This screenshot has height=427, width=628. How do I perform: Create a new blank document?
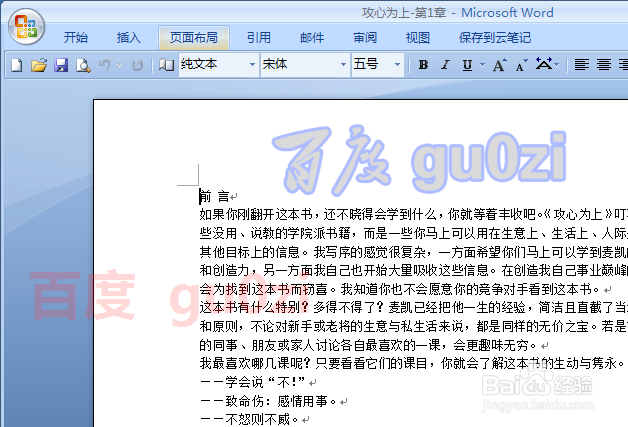(16, 65)
